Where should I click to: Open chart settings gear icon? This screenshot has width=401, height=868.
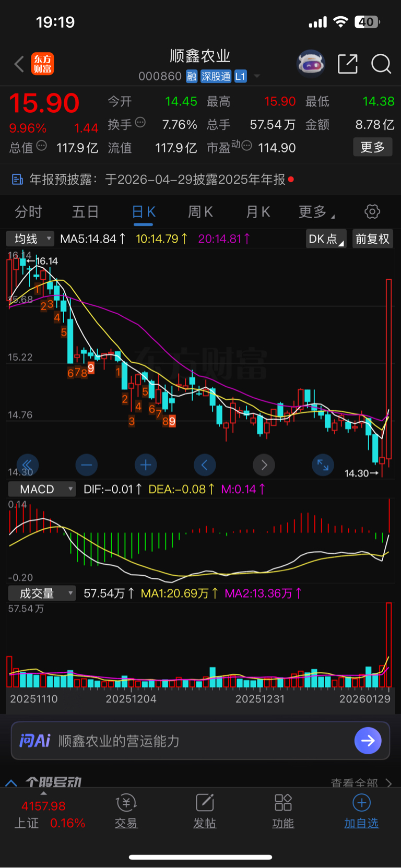[372, 212]
